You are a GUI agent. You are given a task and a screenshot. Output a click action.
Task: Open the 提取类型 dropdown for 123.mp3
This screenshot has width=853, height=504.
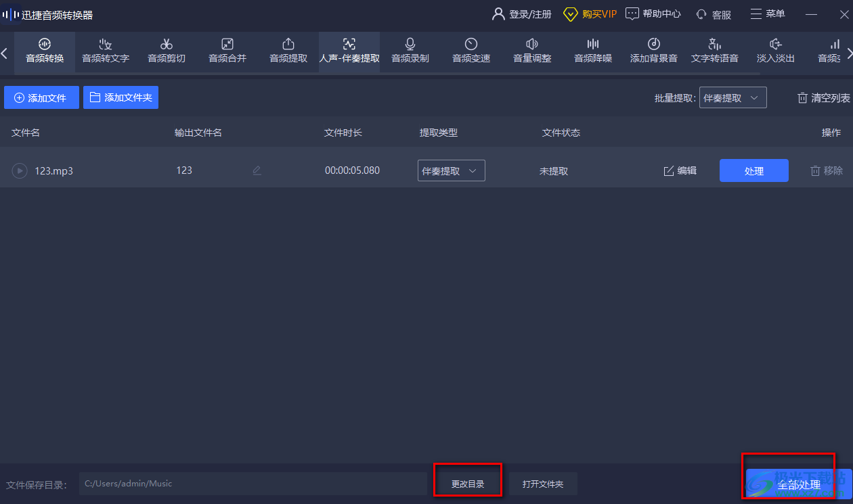(451, 171)
